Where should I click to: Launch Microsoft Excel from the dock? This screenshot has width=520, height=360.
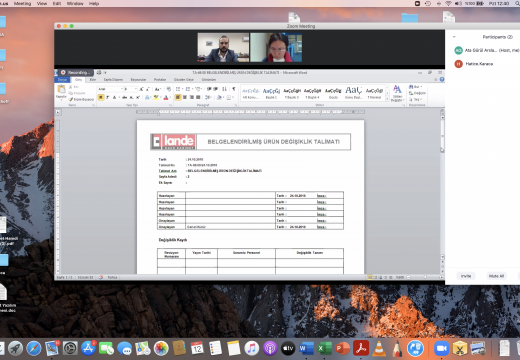[324, 349]
